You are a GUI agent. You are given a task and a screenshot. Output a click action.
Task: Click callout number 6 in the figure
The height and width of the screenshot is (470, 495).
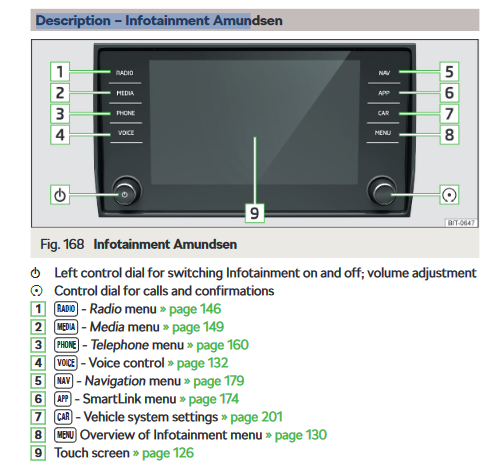[449, 92]
